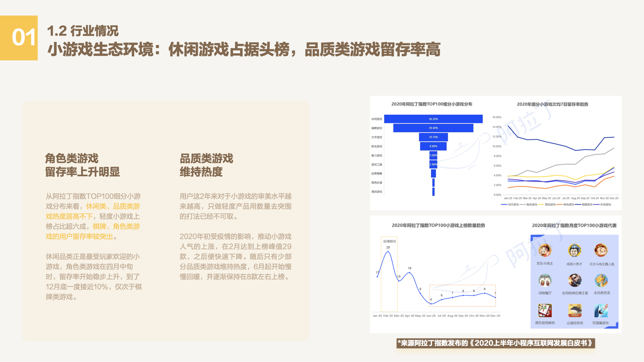644x362 pixels.
Task: Click the source citation banner 来源阿拉丁指数
Action: (x=495, y=343)
